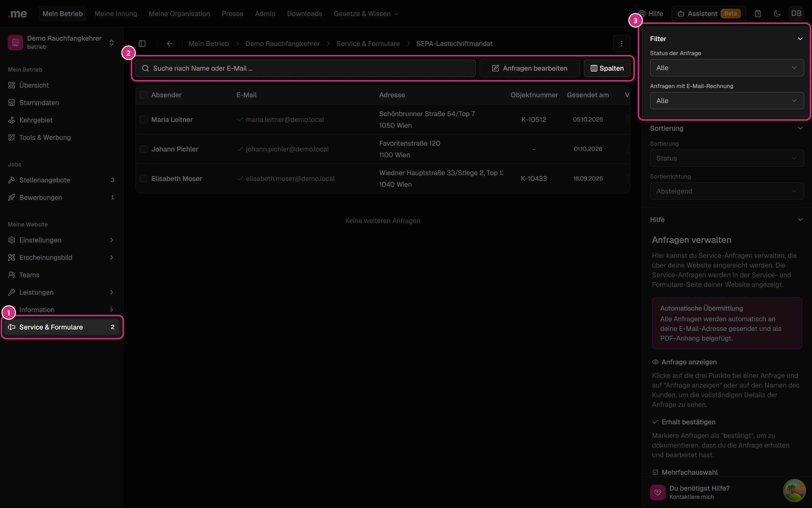Check the Elisabeth Moser row checkbox

[143, 179]
